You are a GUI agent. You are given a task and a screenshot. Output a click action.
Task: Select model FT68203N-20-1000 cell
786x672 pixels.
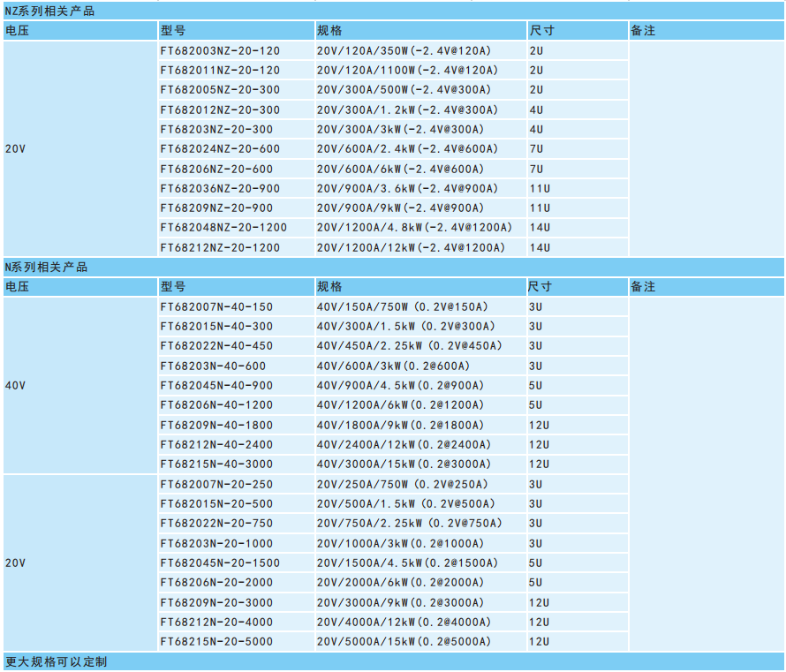click(x=216, y=544)
